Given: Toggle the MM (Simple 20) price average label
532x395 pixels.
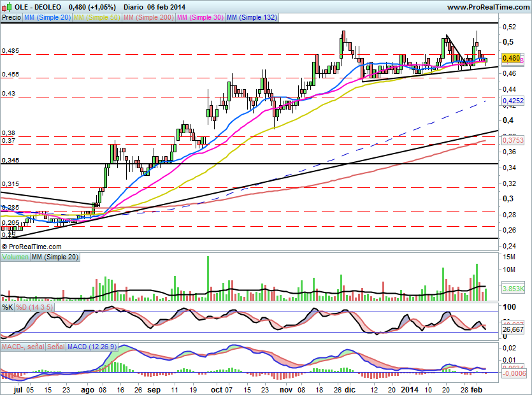Looking at the screenshot, I should pos(47,17).
